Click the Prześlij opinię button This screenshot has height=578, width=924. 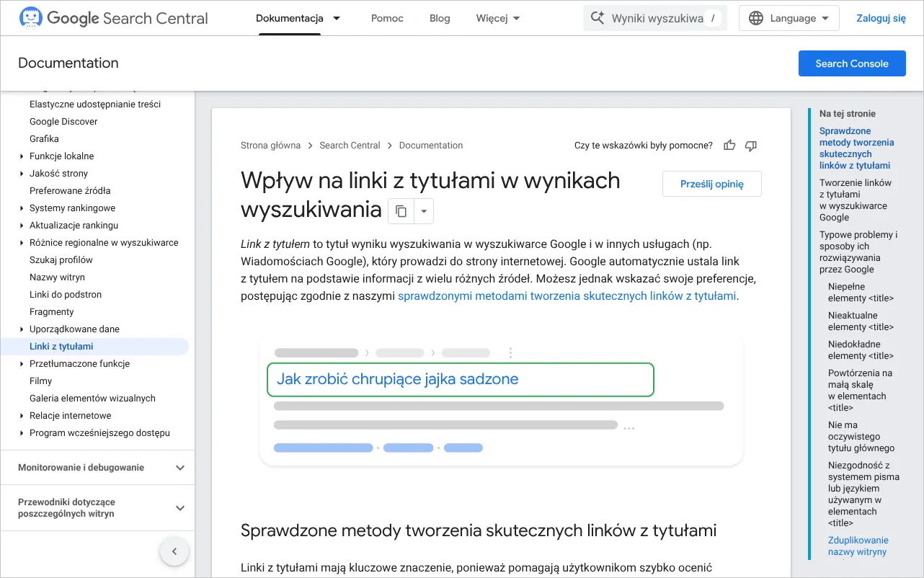[712, 184]
